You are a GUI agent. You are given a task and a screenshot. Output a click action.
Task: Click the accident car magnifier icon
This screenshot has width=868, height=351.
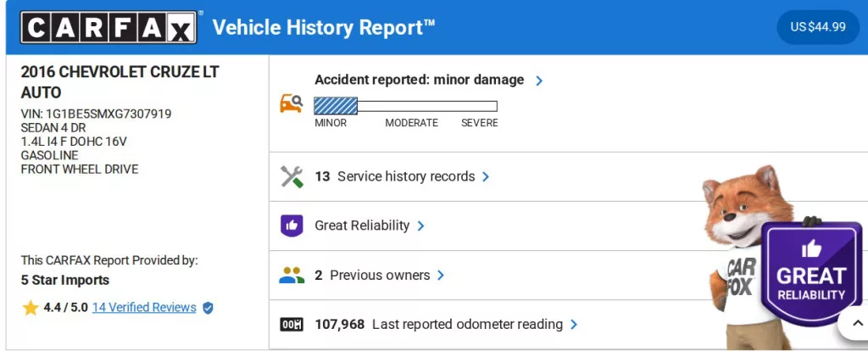coord(292,103)
